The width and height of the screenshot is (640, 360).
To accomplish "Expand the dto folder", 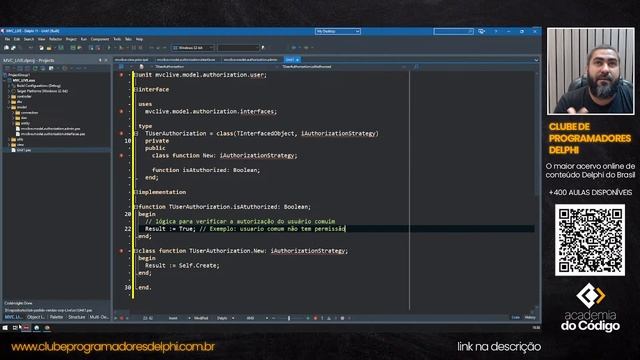I will [9, 102].
